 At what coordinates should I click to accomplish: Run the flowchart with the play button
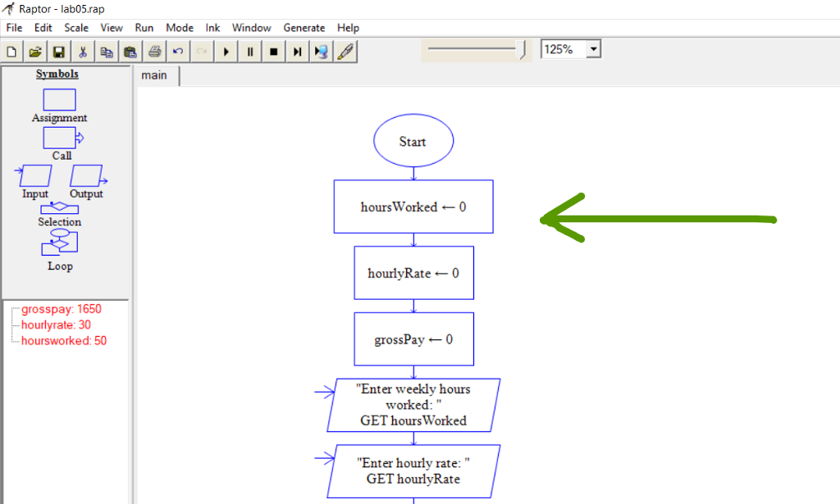(226, 51)
